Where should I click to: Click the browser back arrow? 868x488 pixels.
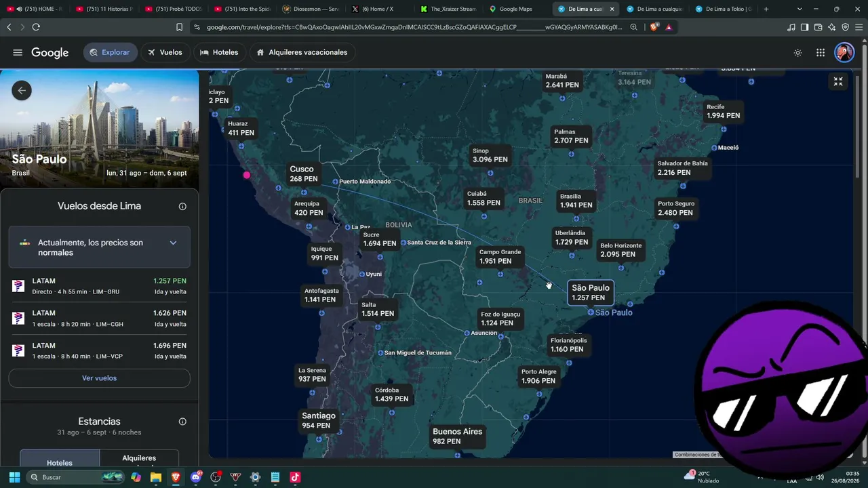point(9,27)
